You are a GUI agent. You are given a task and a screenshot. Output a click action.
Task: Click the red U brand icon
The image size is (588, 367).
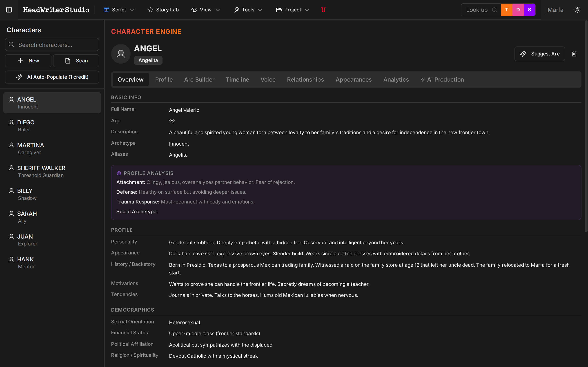pyautogui.click(x=323, y=10)
